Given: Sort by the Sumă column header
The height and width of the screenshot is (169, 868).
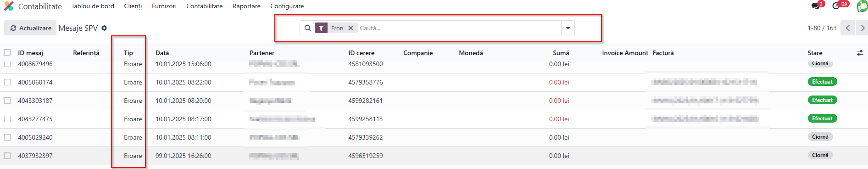Looking at the screenshot, I should point(561,53).
